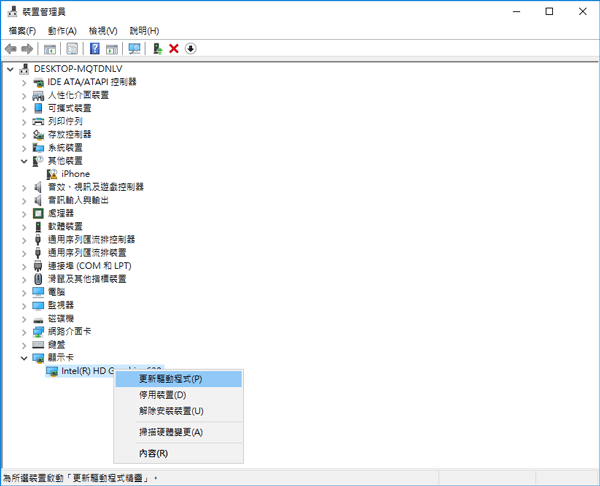Expand the 磁碟機 node

click(x=24, y=319)
